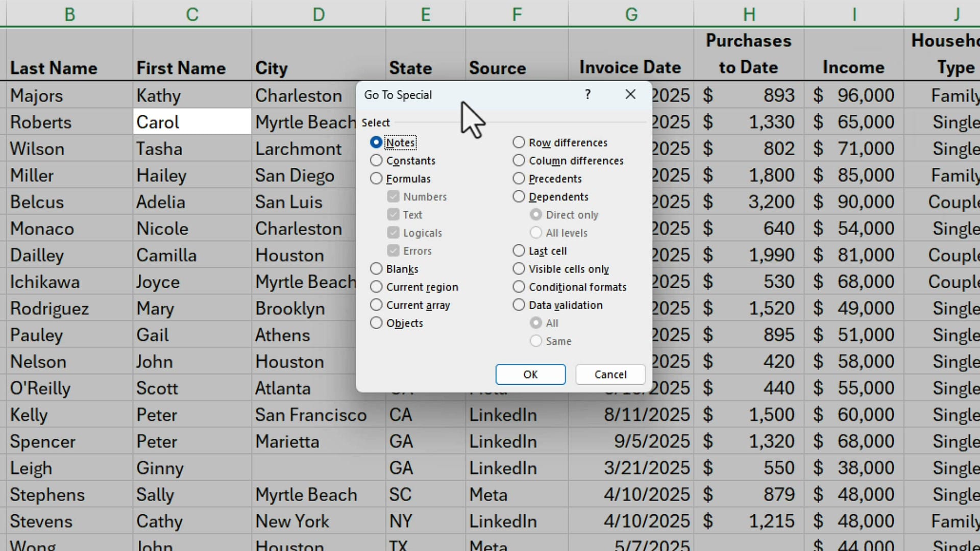Uncheck the Text checkbox
Viewport: 980px width, 551px height.
click(x=393, y=214)
